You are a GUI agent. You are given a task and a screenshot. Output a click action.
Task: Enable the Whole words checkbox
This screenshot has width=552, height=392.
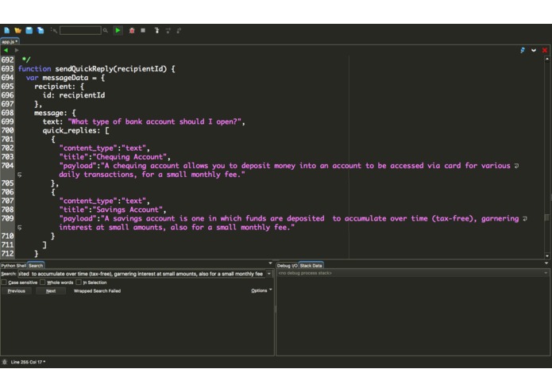pyautogui.click(x=43, y=282)
